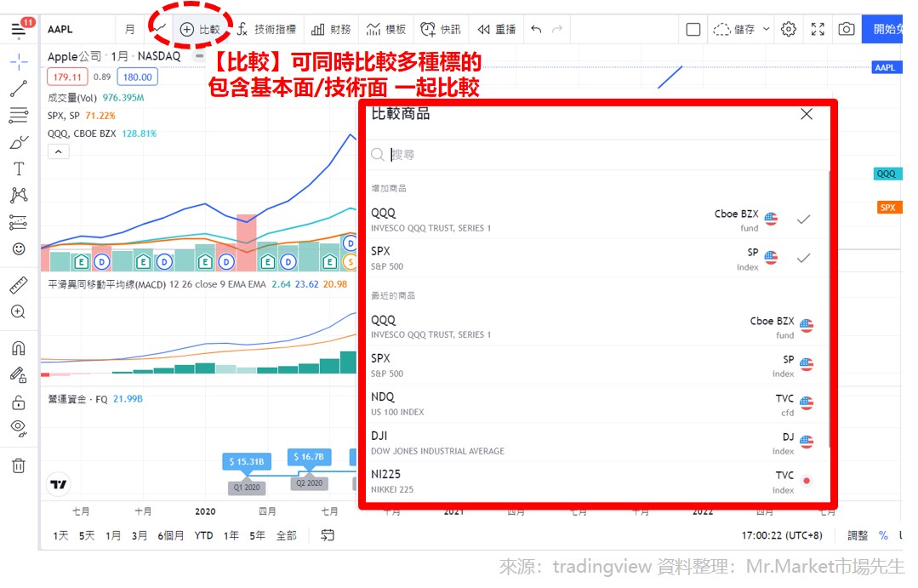Screen dimensions: 918x588
Task: Open the prediction and measurement tools
Action: coord(19,222)
